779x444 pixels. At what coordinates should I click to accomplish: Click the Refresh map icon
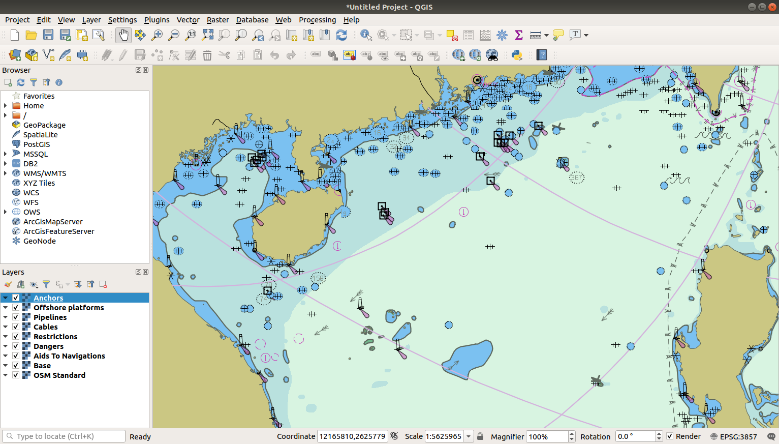(x=342, y=35)
